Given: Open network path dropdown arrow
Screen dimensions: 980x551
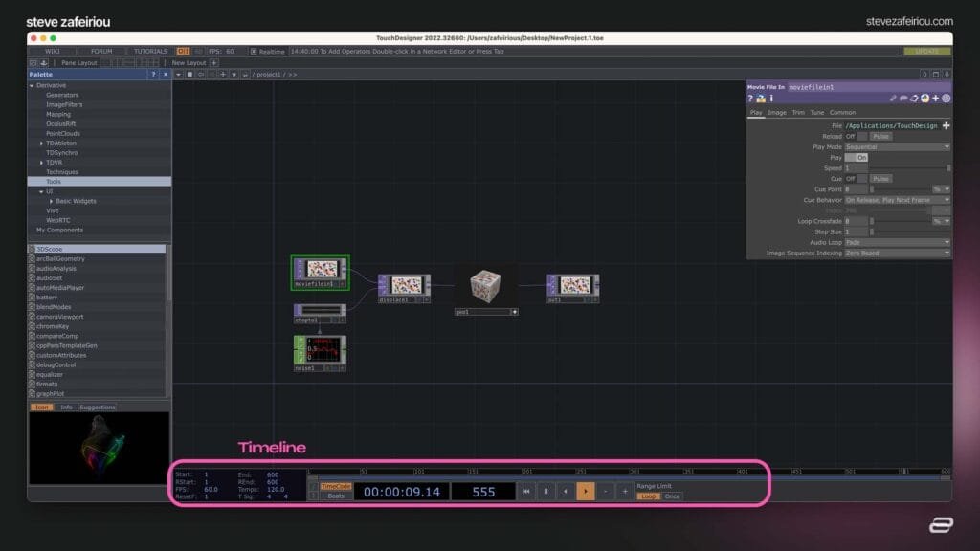Looking at the screenshot, I should [178, 75].
